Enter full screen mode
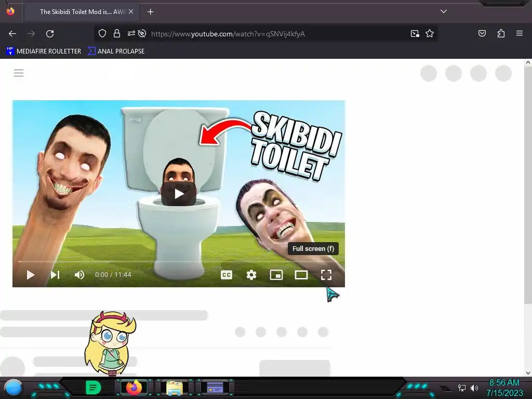Screen dimensions: 532x399 [326, 275]
